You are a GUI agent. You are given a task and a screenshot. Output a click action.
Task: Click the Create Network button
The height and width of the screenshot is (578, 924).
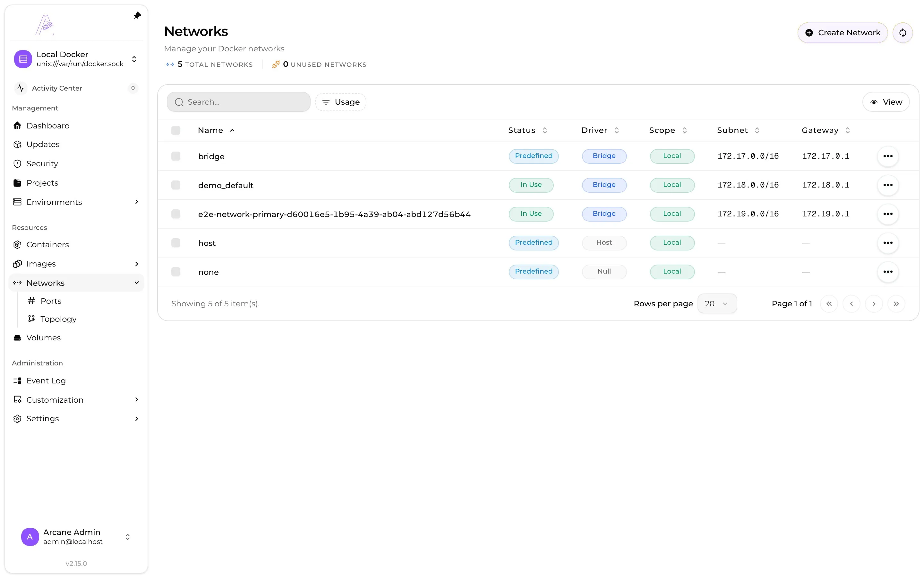click(842, 32)
